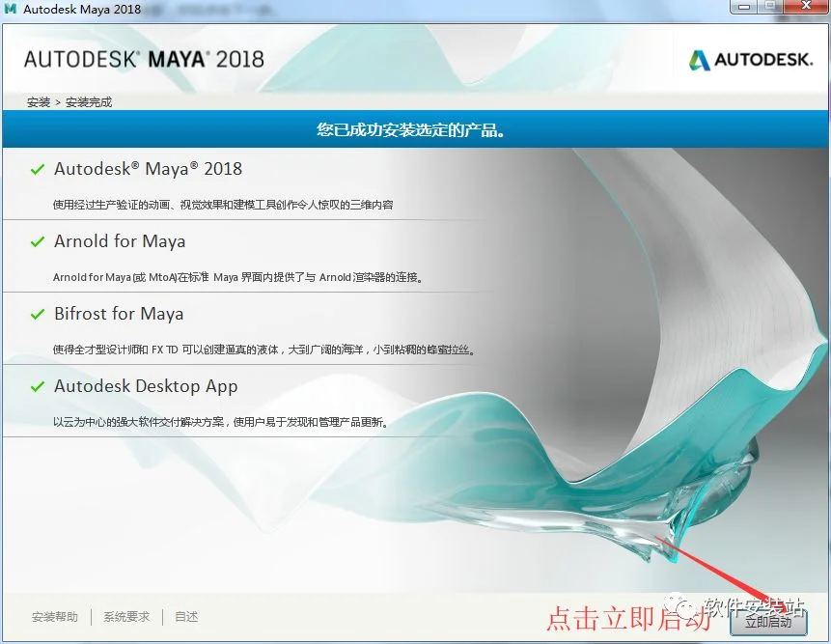This screenshot has width=831, height=644.
Task: Click the green checkmark beside Autodesk Maya 2018
Action: coord(38,170)
